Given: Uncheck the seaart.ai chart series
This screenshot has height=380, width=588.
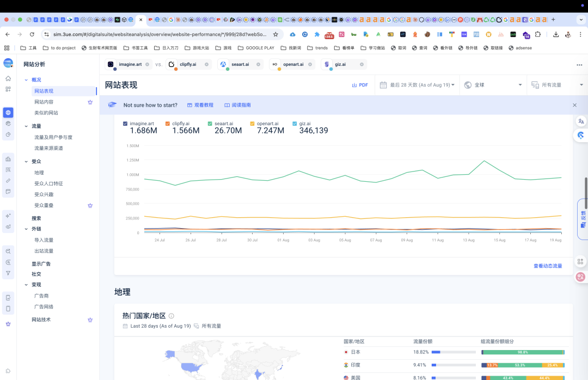Looking at the screenshot, I should (x=210, y=124).
